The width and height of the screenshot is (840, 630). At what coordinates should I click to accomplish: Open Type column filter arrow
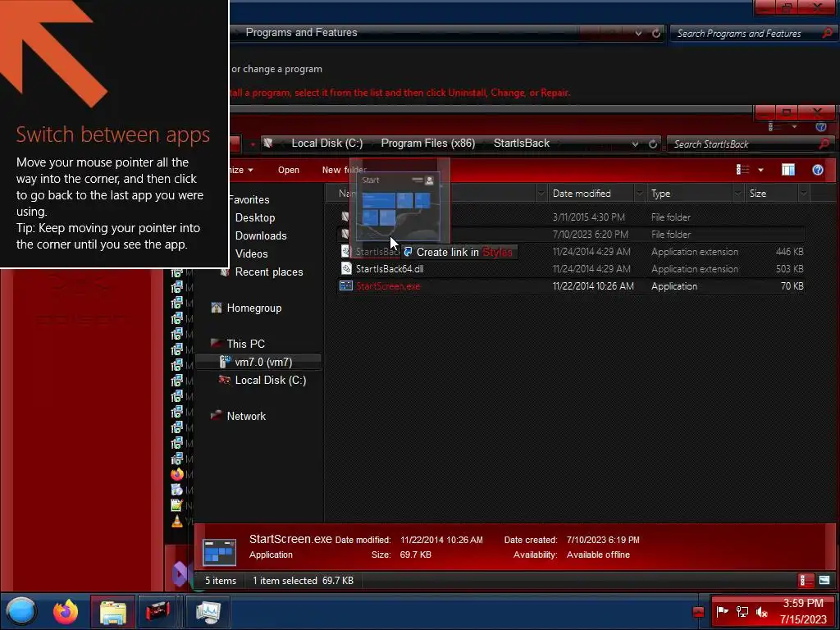point(738,194)
